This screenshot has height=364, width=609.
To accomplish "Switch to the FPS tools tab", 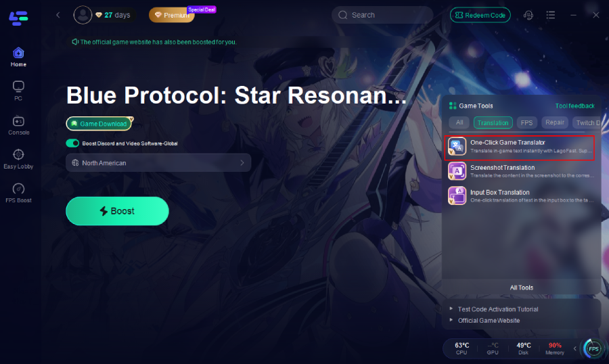I will [526, 122].
